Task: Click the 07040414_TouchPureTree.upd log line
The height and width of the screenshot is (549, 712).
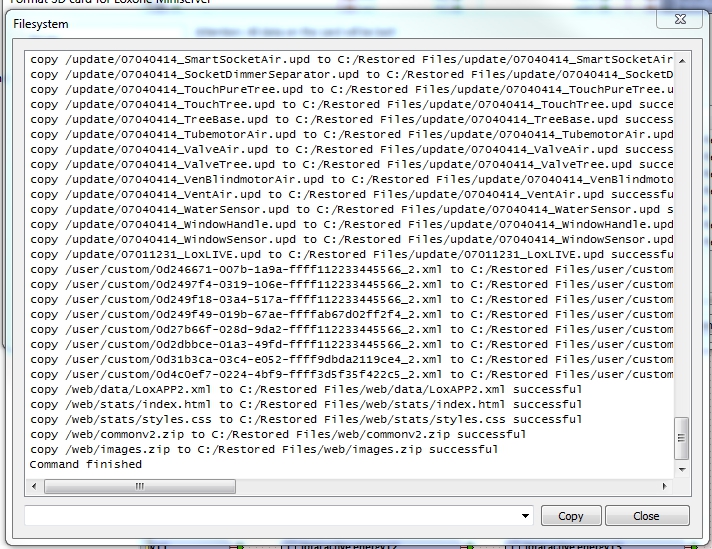Action: click(x=351, y=90)
